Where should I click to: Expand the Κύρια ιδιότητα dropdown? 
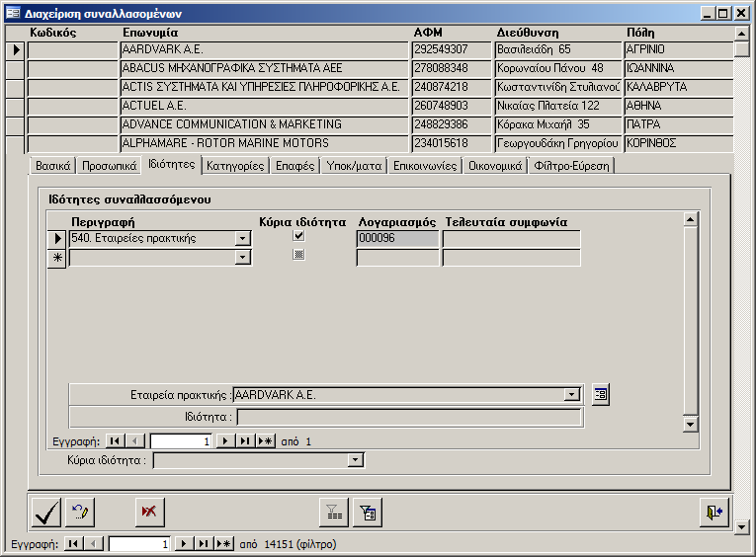356,460
